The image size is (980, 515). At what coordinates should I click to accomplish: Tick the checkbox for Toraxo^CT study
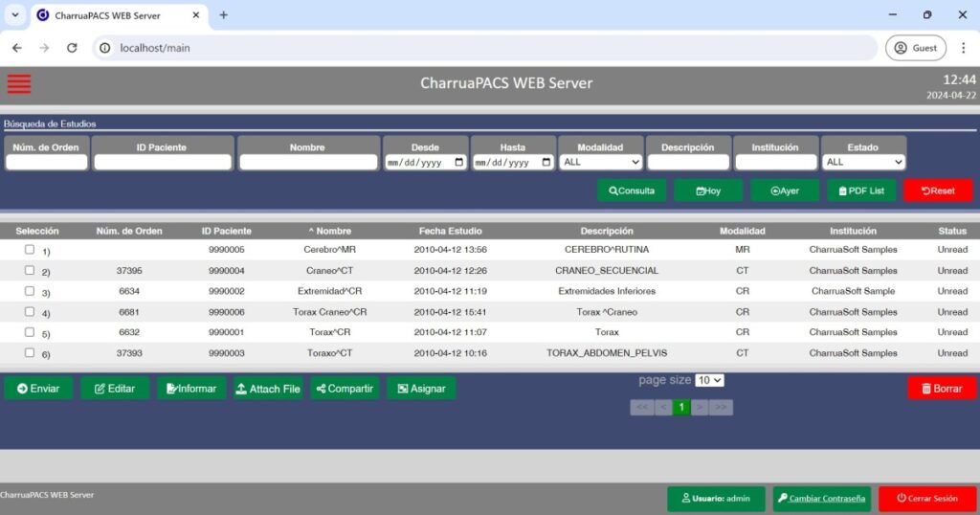(x=30, y=352)
